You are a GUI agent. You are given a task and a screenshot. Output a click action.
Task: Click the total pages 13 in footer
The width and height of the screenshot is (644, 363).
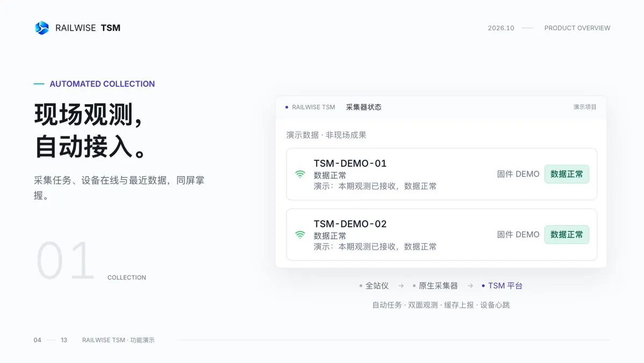[x=64, y=340]
